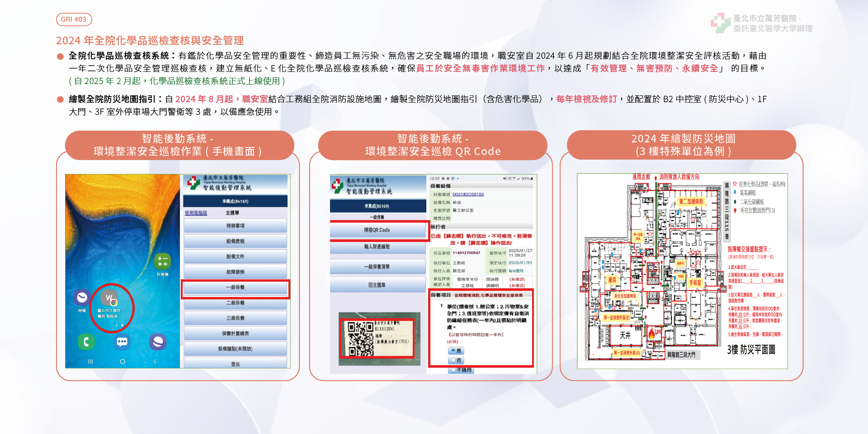Viewport: 868px width, 434px height.
Task: Tap the 輸入財產編號 button
Action: pos(378,247)
